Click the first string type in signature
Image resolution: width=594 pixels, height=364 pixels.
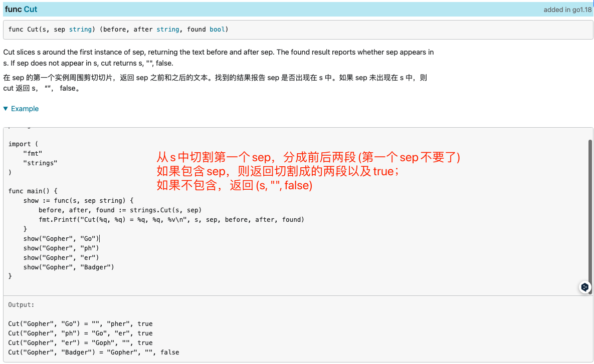[x=80, y=30]
